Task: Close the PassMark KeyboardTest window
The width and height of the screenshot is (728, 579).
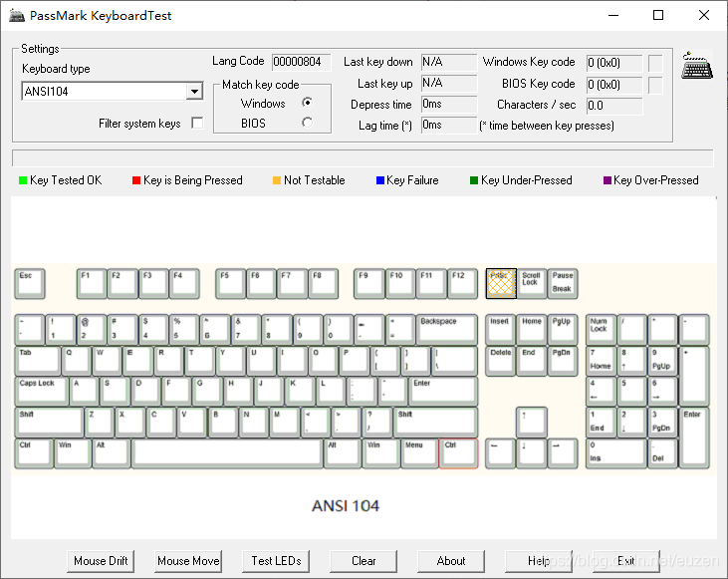Action: [704, 15]
